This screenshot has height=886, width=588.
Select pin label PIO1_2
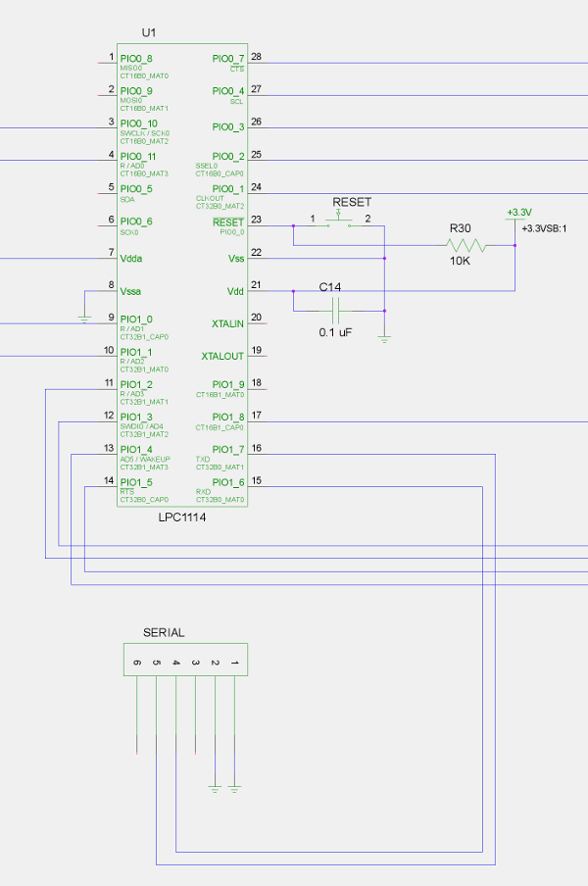point(136,384)
